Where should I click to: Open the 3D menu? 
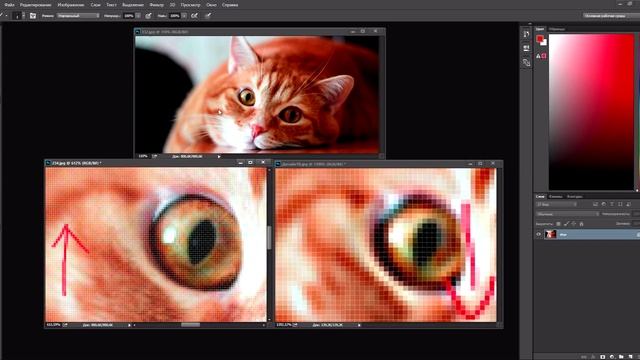pos(172,5)
